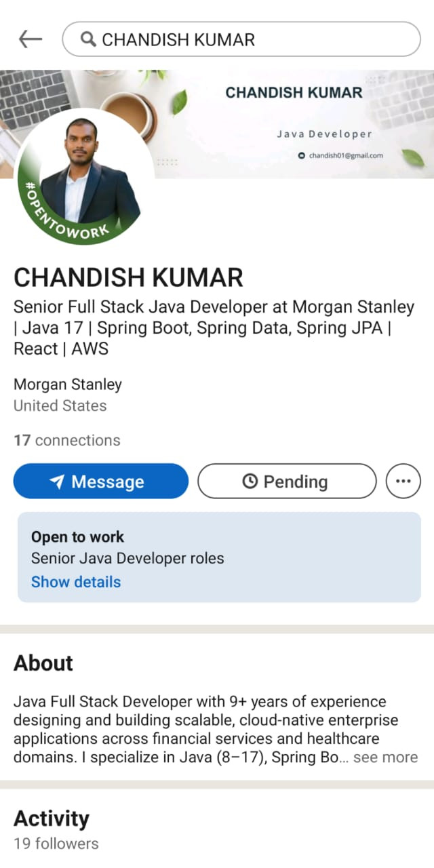Tap the About section heading
Image resolution: width=434 pixels, height=868 pixels.
(43, 663)
